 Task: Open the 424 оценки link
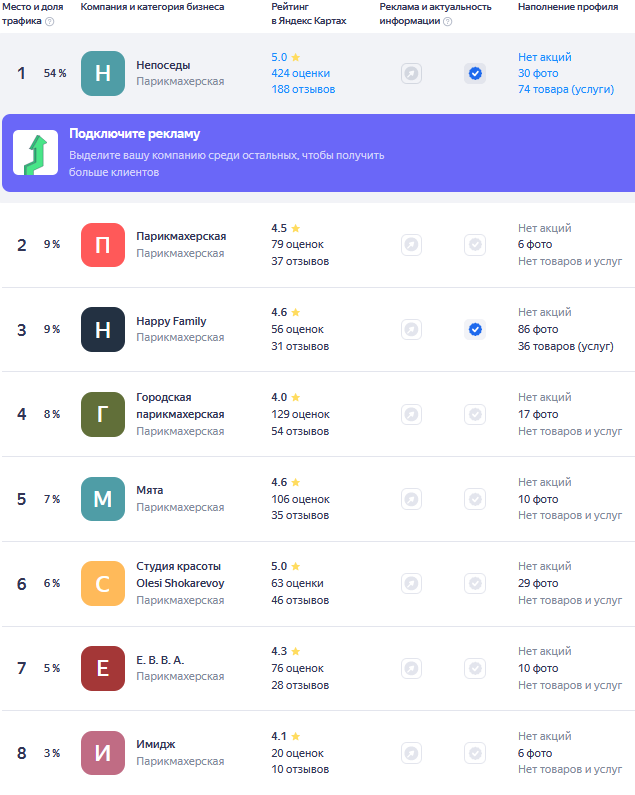[x=300, y=74]
